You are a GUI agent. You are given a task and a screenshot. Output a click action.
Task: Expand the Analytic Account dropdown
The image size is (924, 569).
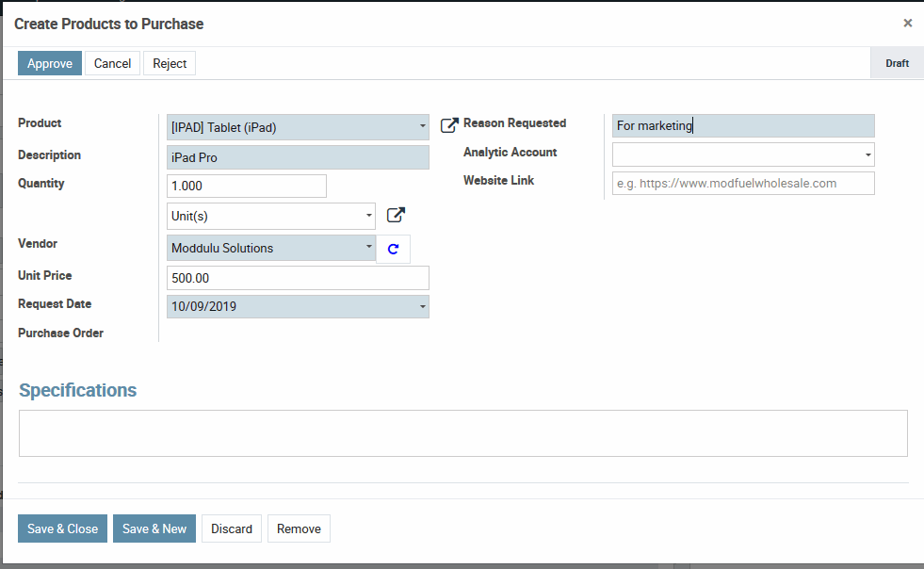pyautogui.click(x=868, y=155)
